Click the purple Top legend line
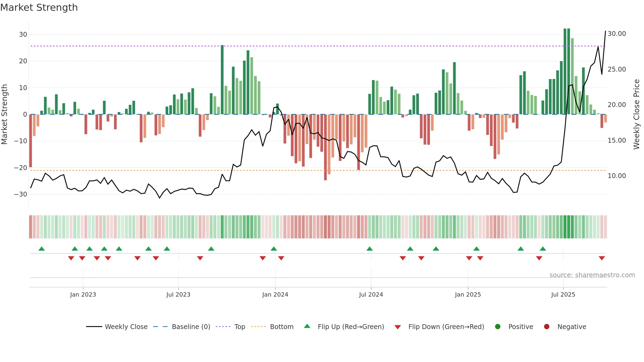644x362 pixels. pyautogui.click(x=223, y=327)
